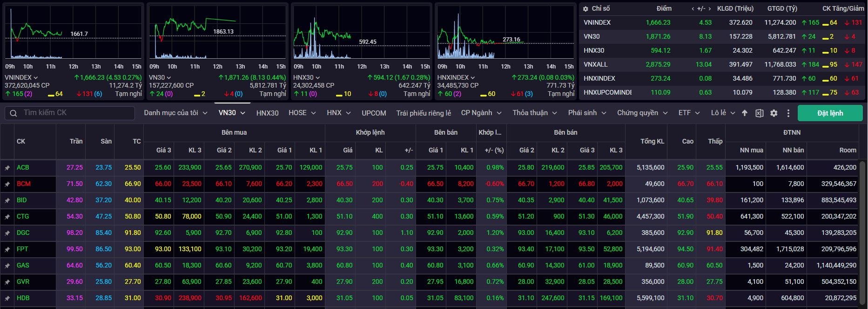Open the three-dot more options menu
Image resolution: width=868 pixels, height=309 pixels.
[788, 113]
